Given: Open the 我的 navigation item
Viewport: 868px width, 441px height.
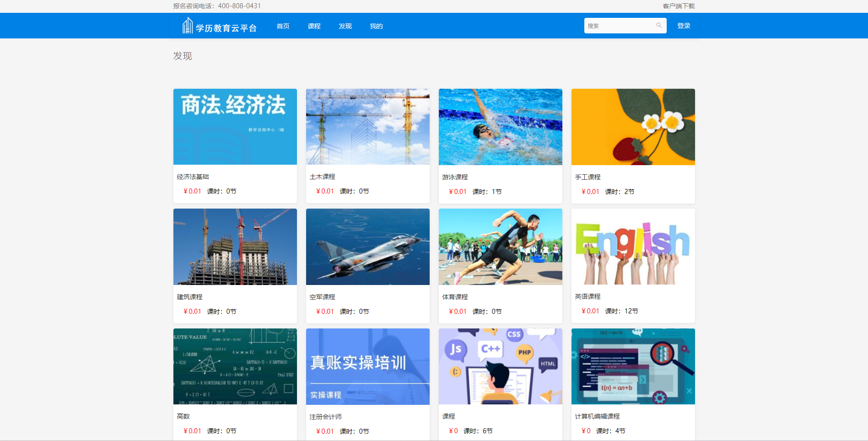Looking at the screenshot, I should [376, 26].
